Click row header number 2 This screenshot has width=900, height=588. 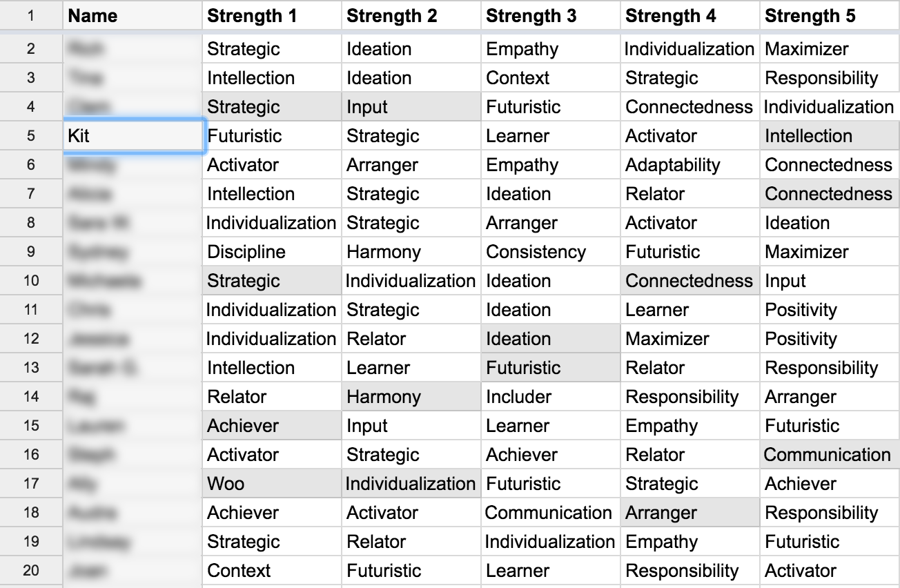[31, 49]
